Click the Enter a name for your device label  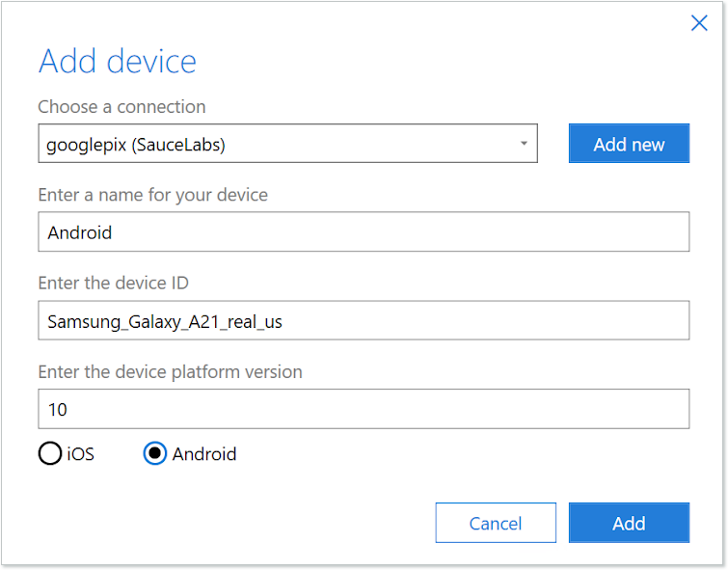coord(152,195)
